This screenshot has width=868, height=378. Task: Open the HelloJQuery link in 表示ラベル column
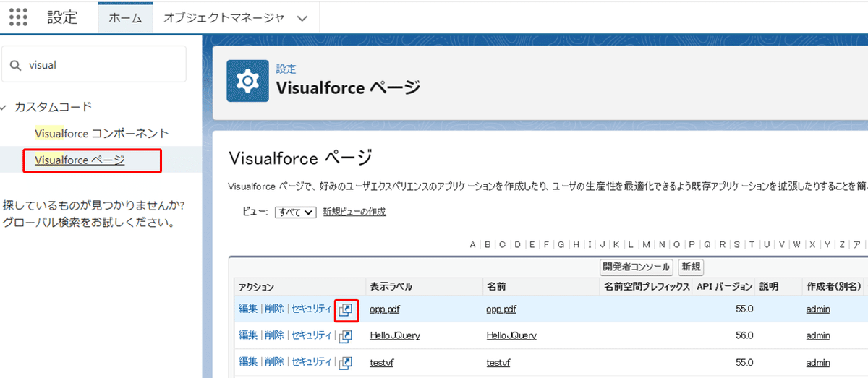click(395, 335)
